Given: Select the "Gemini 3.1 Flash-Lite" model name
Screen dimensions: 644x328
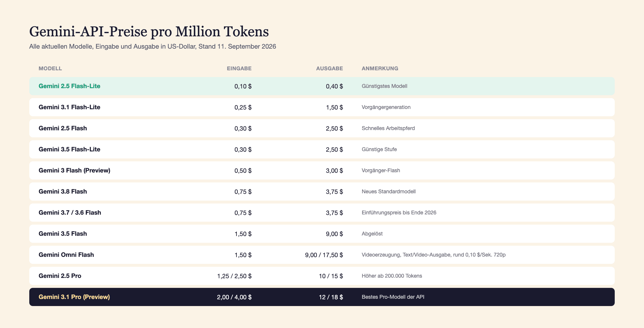Looking at the screenshot, I should [69, 107].
